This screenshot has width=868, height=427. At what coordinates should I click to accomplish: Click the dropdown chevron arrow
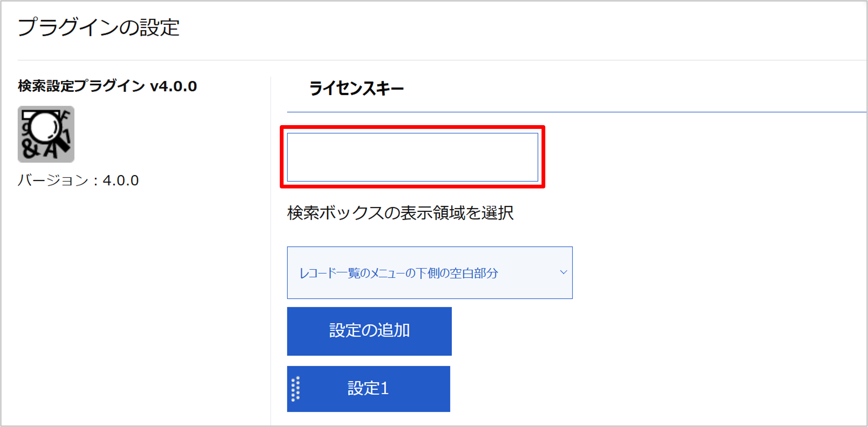coord(563,272)
